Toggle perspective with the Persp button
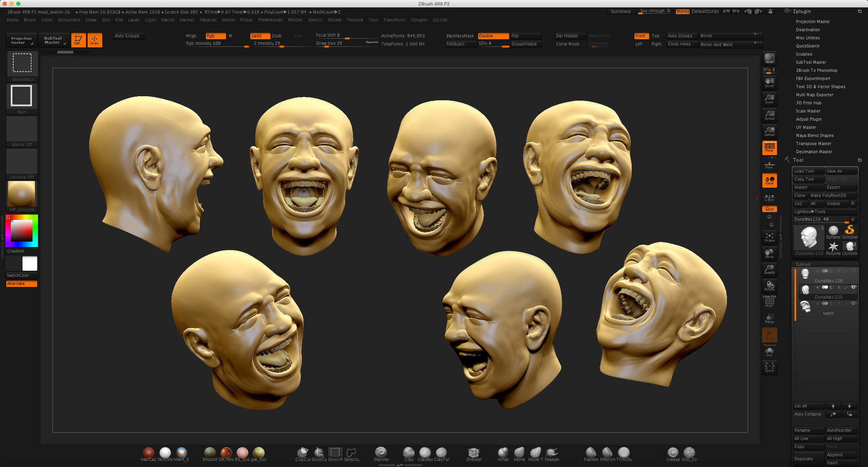Viewport: 868px width, 467px height. pyautogui.click(x=769, y=147)
